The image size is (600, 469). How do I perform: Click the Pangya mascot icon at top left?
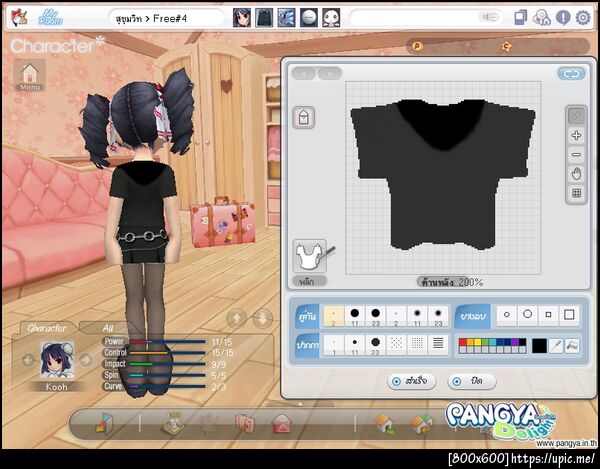pyautogui.click(x=19, y=18)
